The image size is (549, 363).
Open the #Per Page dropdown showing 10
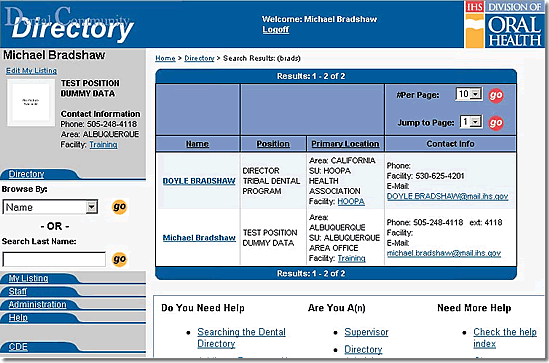pos(468,94)
